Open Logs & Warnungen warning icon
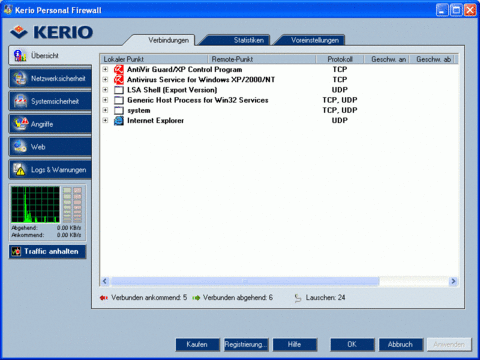 [x=20, y=170]
